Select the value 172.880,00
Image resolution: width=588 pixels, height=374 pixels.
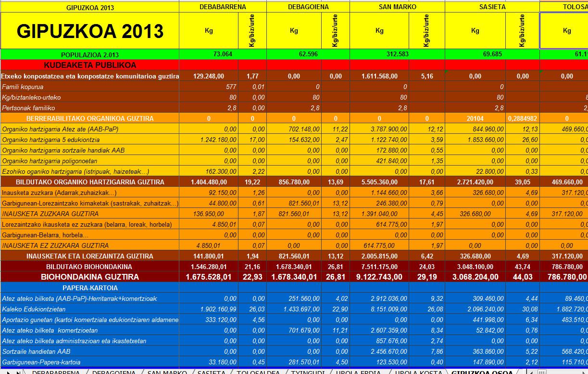(x=379, y=150)
